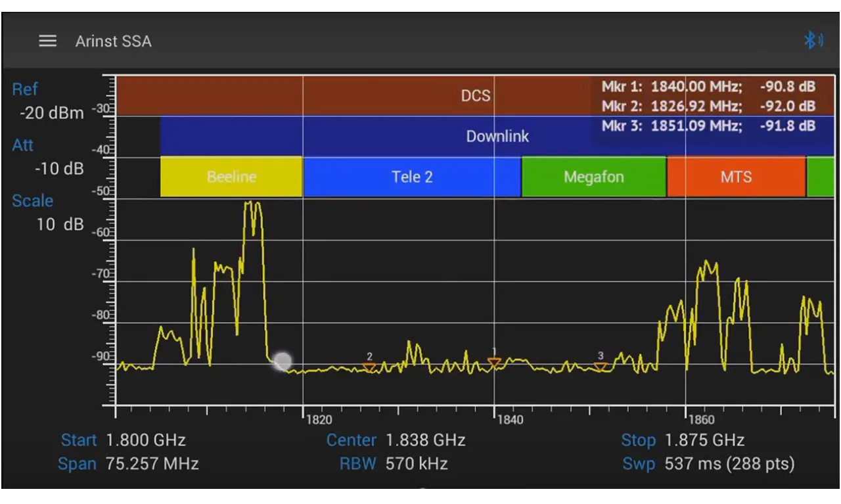Change the RBW 570 kHz value
Image resolution: width=841 pixels, height=504 pixels.
coord(417,464)
